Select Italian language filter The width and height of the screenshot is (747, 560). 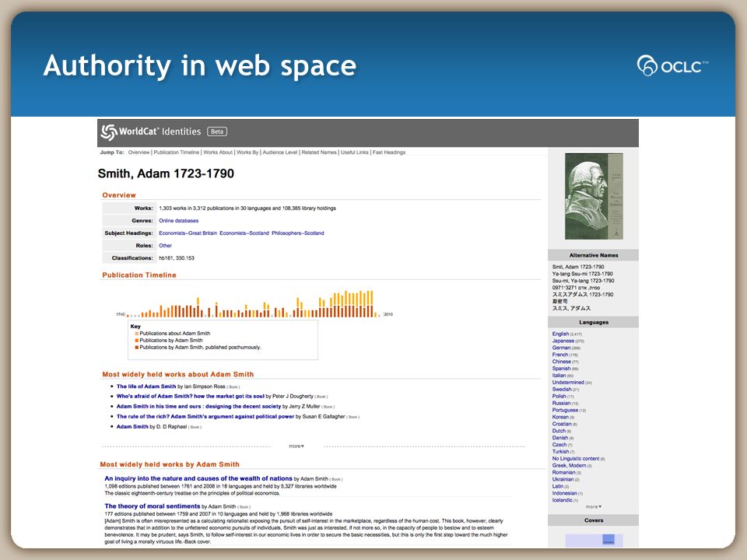point(559,375)
